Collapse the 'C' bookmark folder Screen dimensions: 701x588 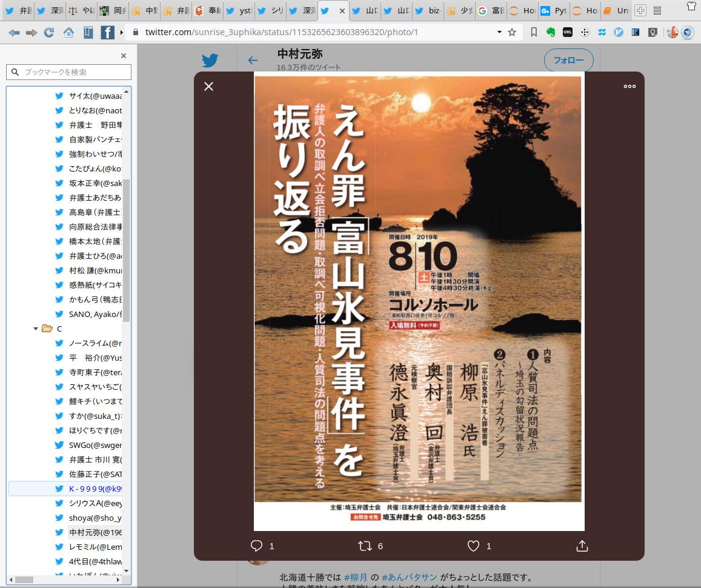(35, 329)
